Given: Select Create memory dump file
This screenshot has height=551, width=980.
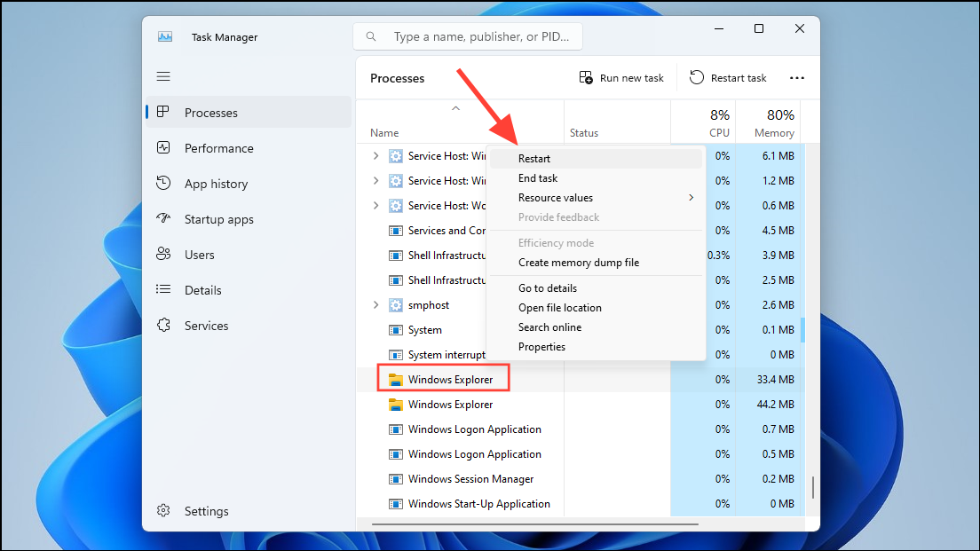Looking at the screenshot, I should (596, 263).
